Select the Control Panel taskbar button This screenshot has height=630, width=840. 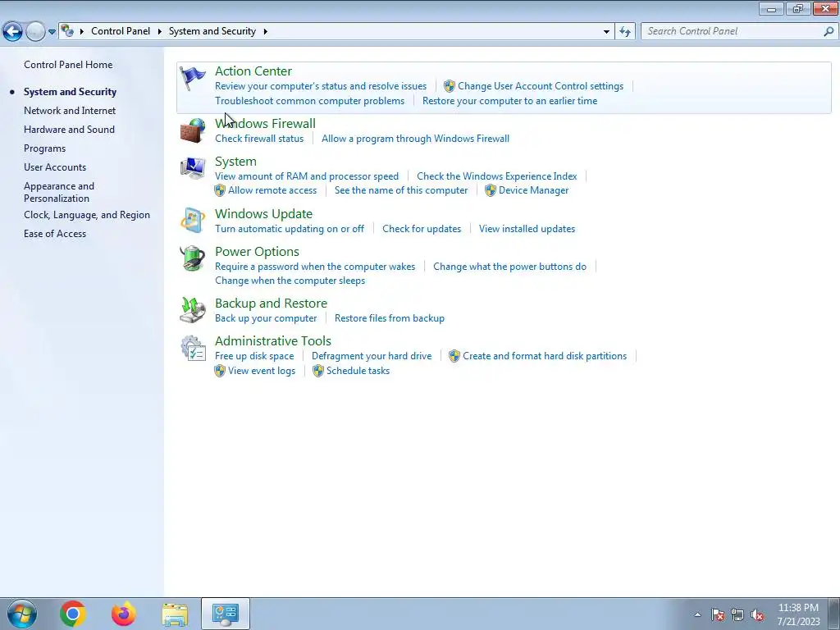pyautogui.click(x=226, y=614)
